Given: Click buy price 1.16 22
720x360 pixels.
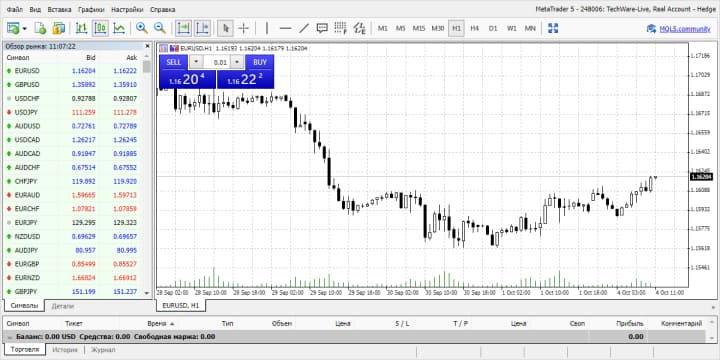Looking at the screenshot, I should (x=246, y=79).
